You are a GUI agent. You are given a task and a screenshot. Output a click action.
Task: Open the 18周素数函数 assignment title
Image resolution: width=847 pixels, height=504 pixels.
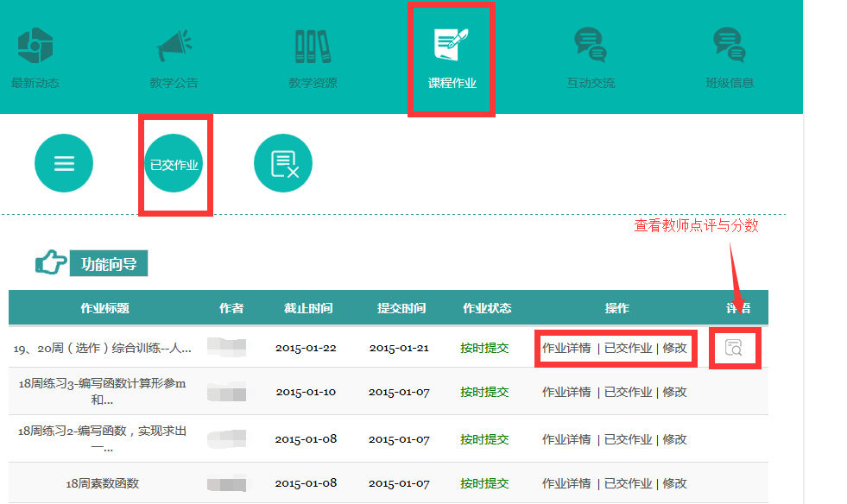[x=103, y=484]
